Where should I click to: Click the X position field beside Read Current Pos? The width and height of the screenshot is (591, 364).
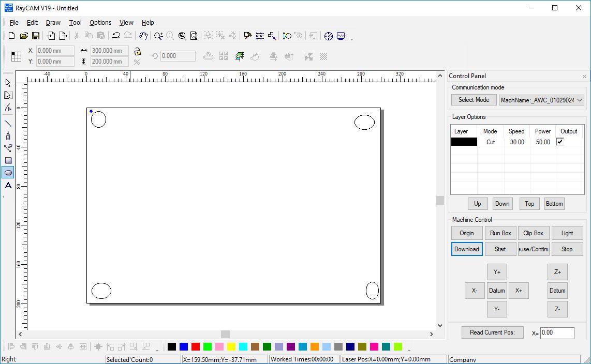557,333
